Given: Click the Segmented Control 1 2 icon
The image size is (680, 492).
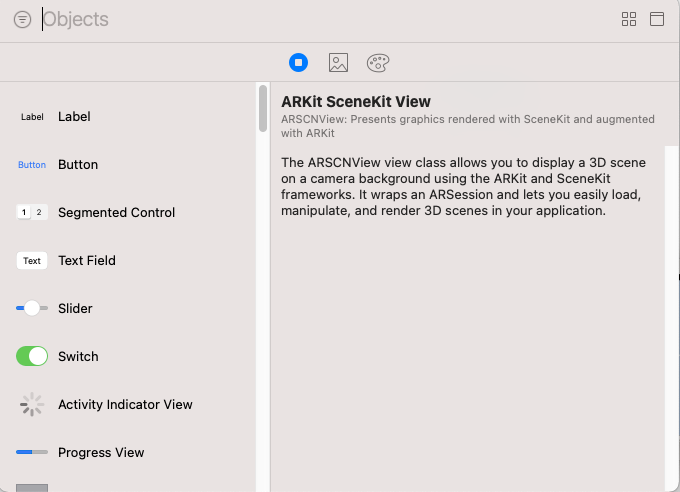Looking at the screenshot, I should pyautogui.click(x=32, y=213).
